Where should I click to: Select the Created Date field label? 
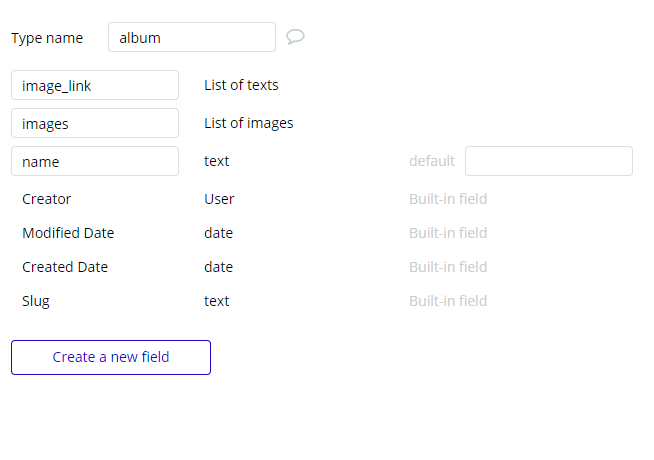coord(65,267)
